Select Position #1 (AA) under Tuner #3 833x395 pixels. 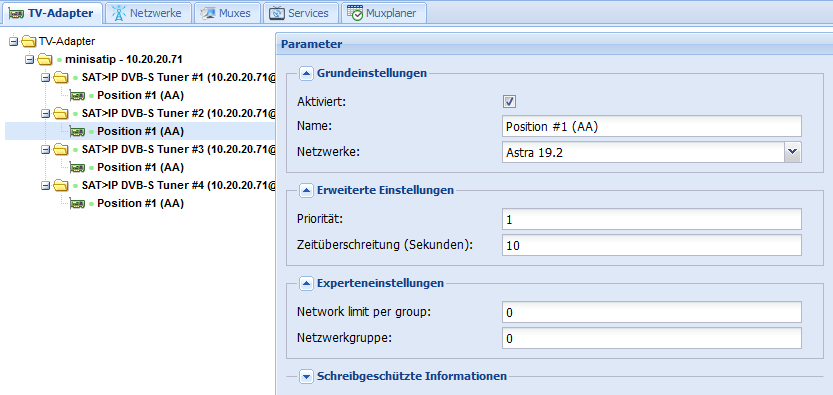point(141,168)
